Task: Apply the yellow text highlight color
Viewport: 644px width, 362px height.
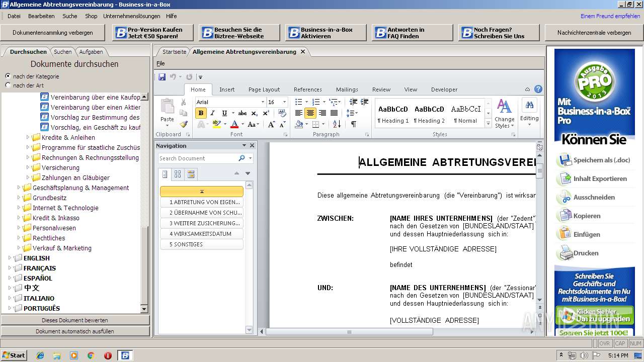Action: (x=216, y=124)
